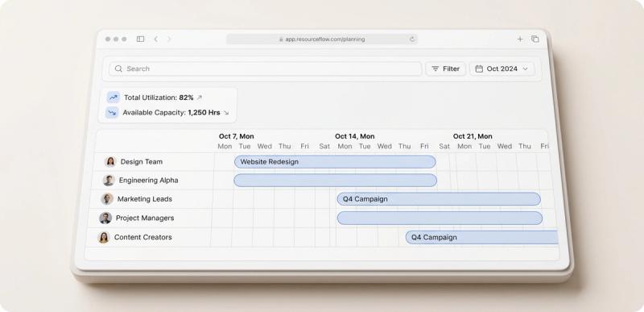Viewport: 644px width, 312px height.
Task: Open the Q4 Campaign bar for Marketing Leads
Action: click(x=439, y=199)
